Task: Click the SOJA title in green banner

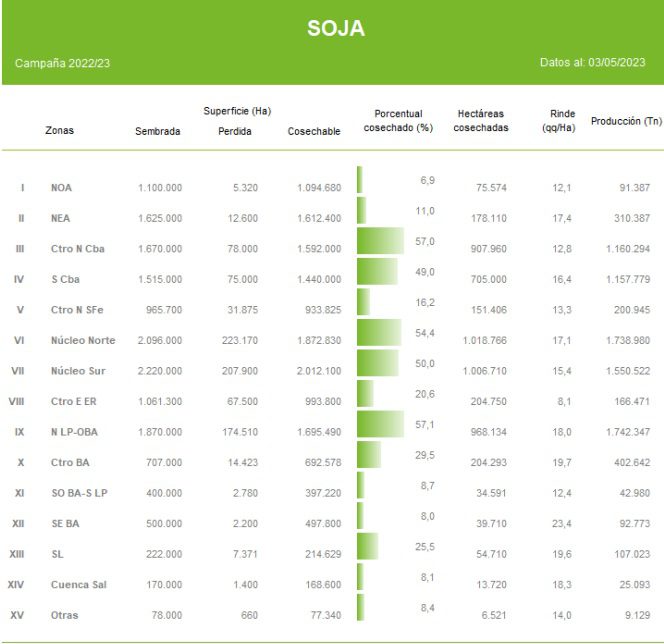Action: pyautogui.click(x=335, y=29)
